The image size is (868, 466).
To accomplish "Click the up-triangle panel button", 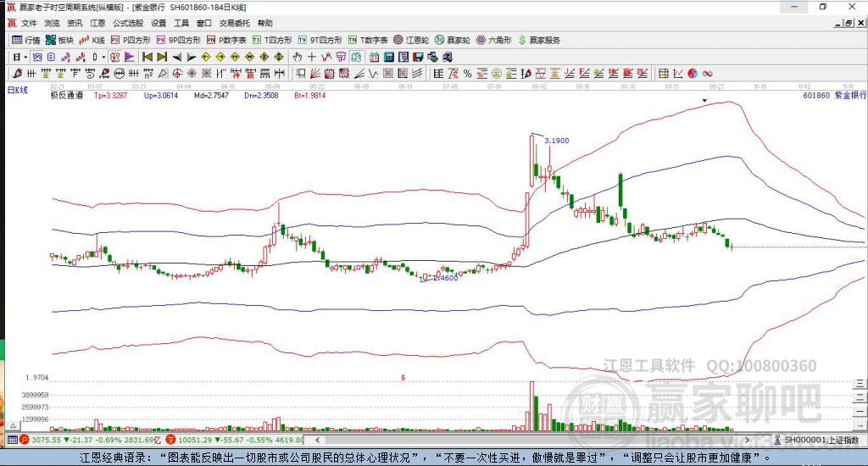I will point(14,425).
